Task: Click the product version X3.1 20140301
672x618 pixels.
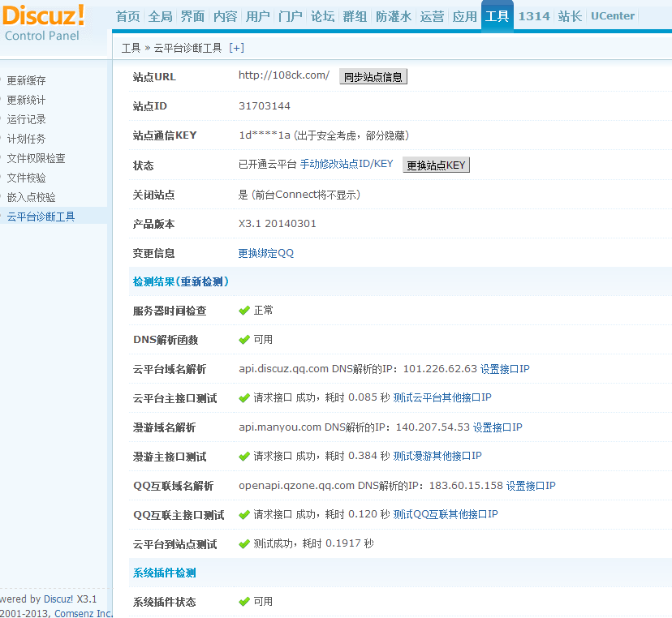Action: (x=278, y=224)
